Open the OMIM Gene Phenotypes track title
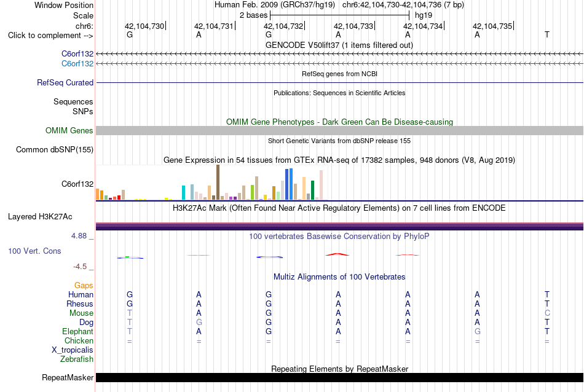The height and width of the screenshot is (392, 584). coord(339,122)
